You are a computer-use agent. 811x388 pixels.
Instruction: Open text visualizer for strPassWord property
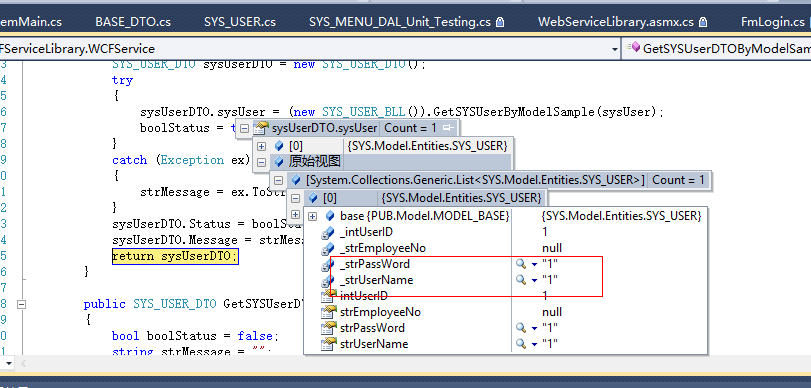click(x=521, y=328)
